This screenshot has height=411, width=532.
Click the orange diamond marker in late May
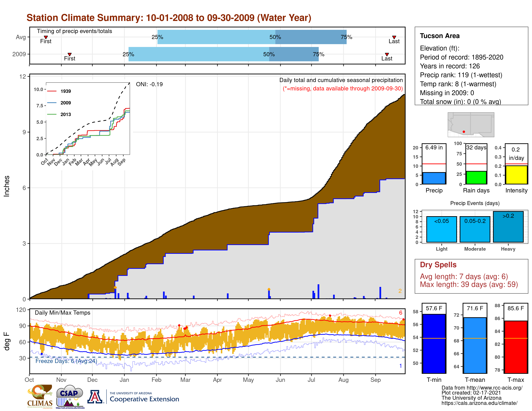pos(269,289)
